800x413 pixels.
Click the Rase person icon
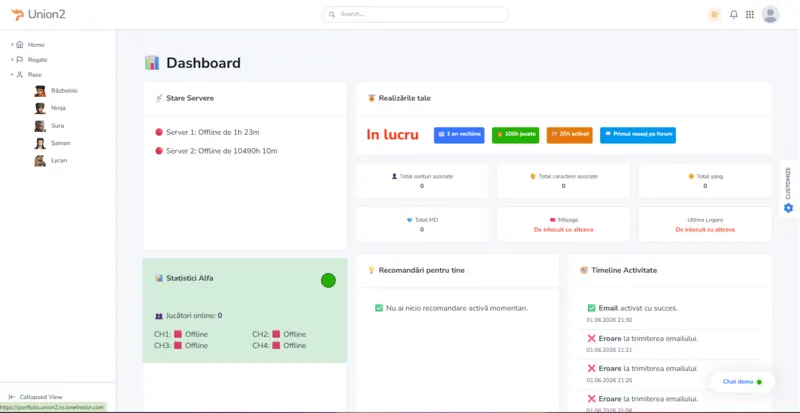point(20,75)
